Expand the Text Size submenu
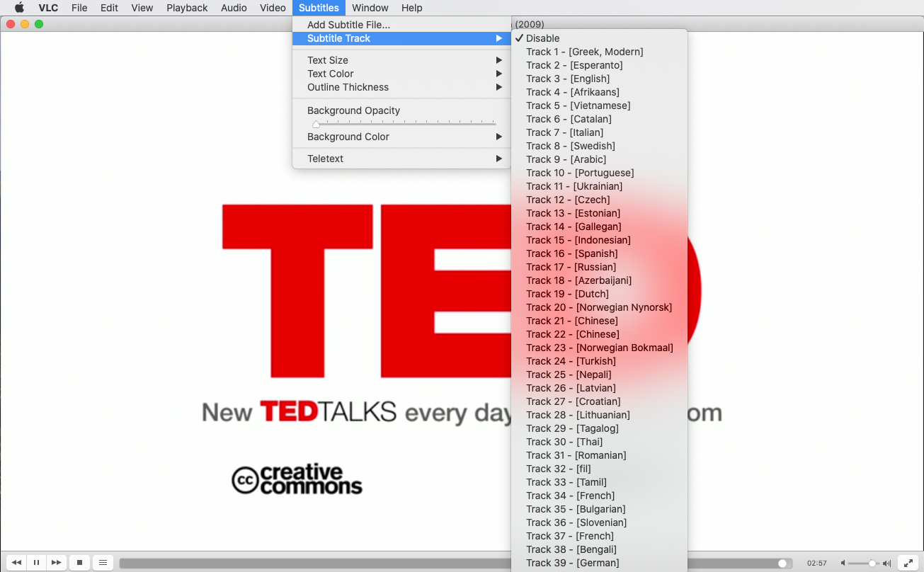This screenshot has width=924, height=572. 401,60
